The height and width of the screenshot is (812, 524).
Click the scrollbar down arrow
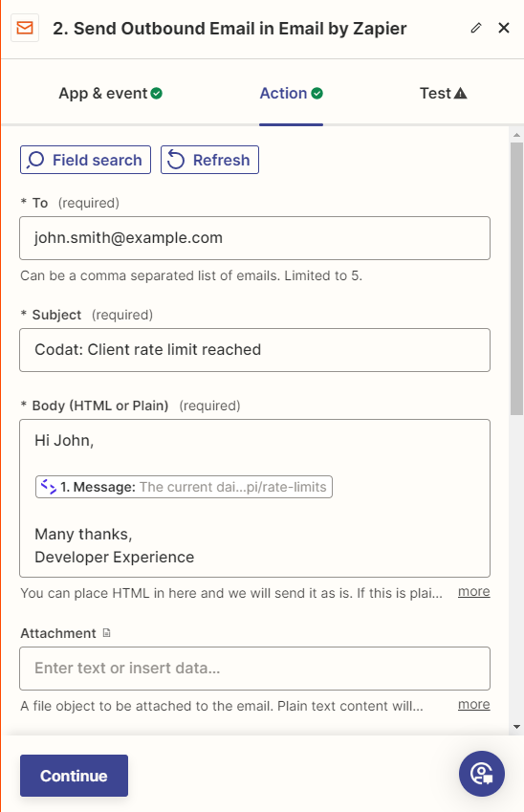coord(516,727)
